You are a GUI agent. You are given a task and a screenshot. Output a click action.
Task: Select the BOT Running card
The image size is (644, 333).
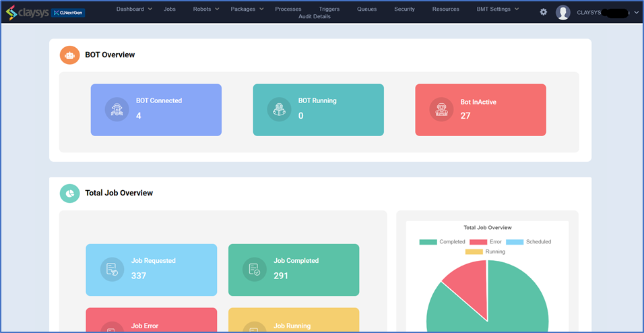pos(319,110)
